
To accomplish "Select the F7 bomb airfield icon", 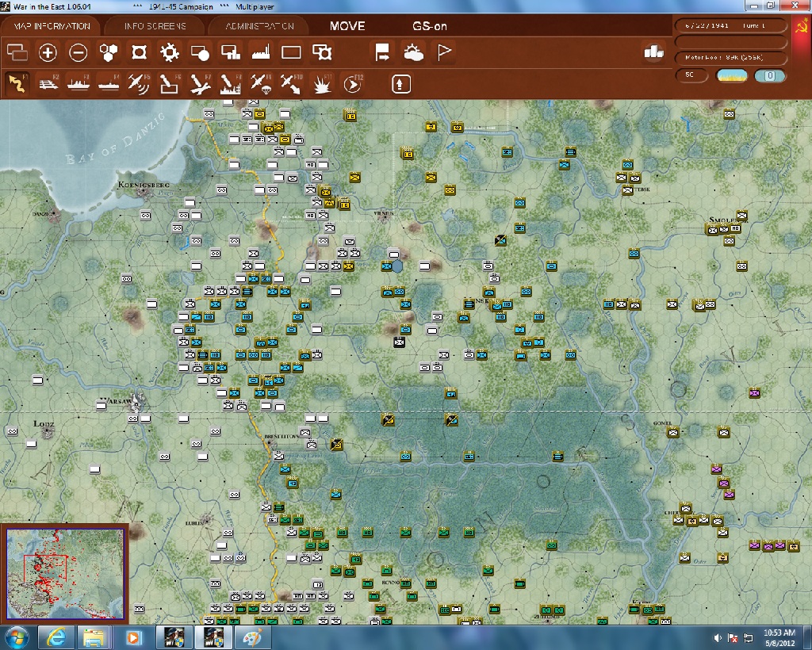I will 200,84.
